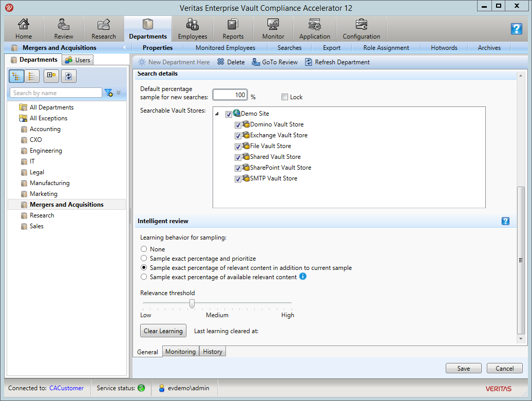Select the None learning behavior radio
Image resolution: width=532 pixels, height=401 pixels.
[x=144, y=249]
